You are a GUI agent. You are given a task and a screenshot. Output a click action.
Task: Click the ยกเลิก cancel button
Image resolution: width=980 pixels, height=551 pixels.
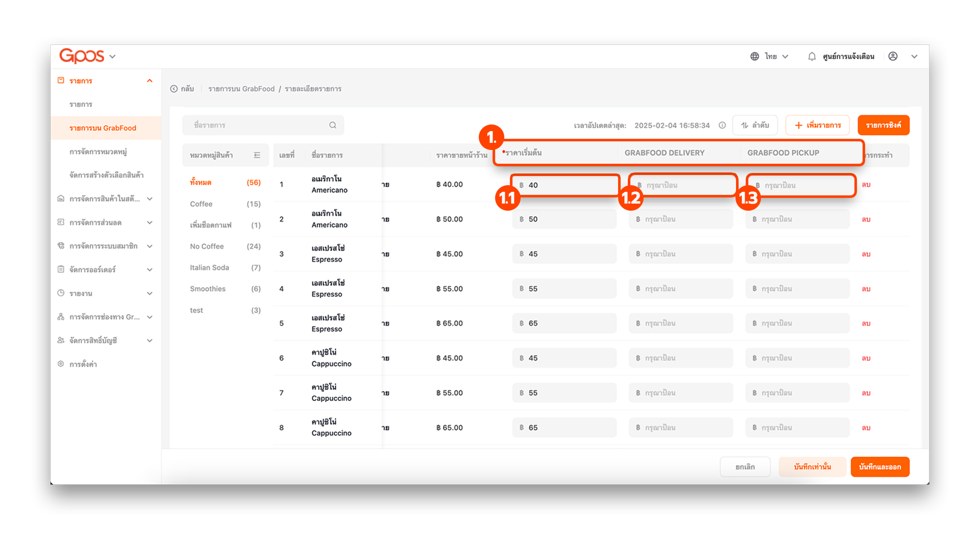[745, 467]
